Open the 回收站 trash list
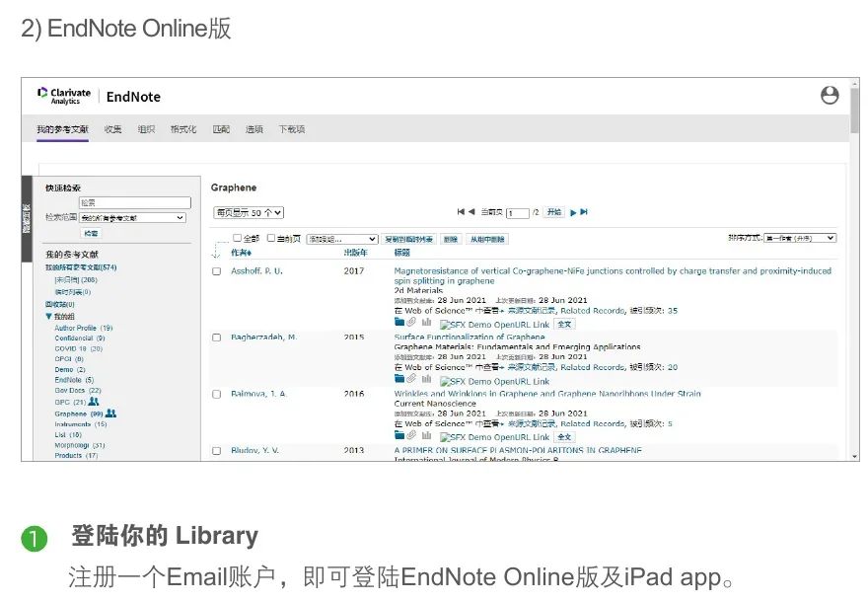Screen dimensions: 868x602 60,305
